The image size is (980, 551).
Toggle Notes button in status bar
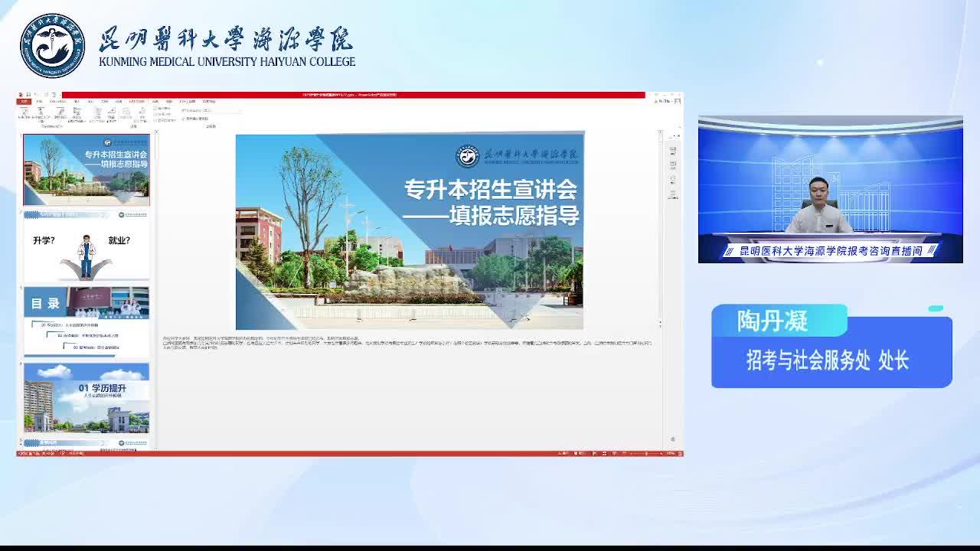[562, 454]
